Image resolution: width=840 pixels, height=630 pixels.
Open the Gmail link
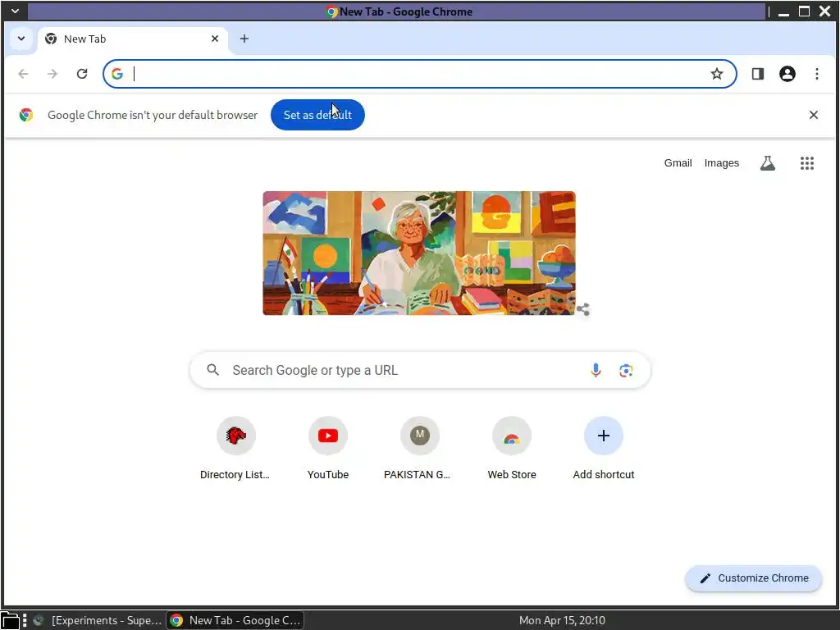[678, 163]
